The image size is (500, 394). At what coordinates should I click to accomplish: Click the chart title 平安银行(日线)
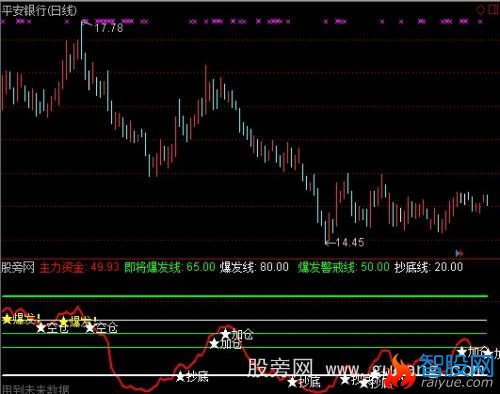[39, 11]
